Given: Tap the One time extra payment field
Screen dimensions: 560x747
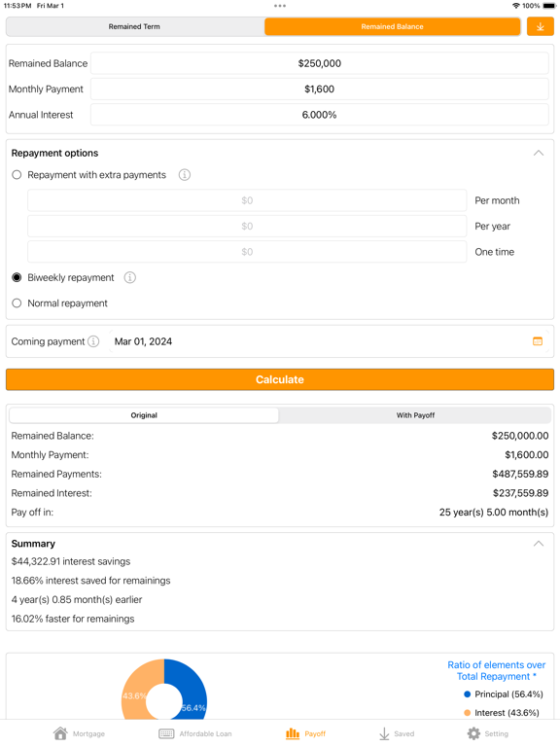Looking at the screenshot, I should click(247, 252).
